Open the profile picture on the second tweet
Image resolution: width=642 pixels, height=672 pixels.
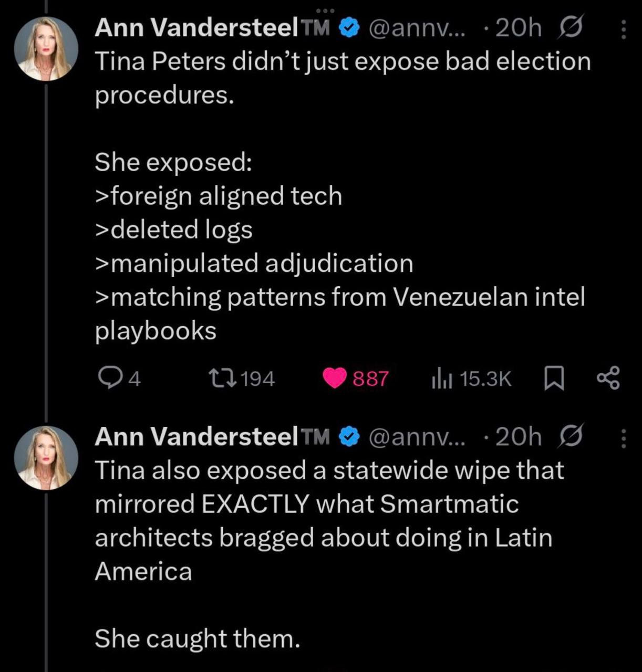coord(46,457)
